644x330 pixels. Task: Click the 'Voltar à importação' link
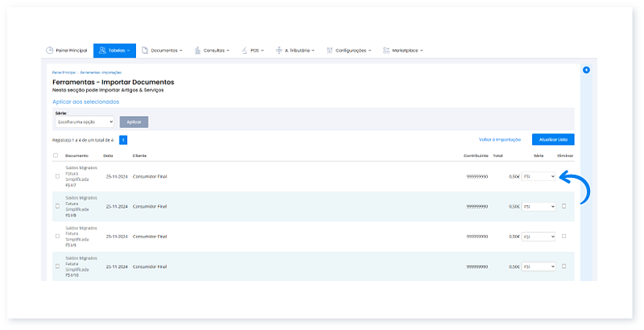pyautogui.click(x=501, y=139)
